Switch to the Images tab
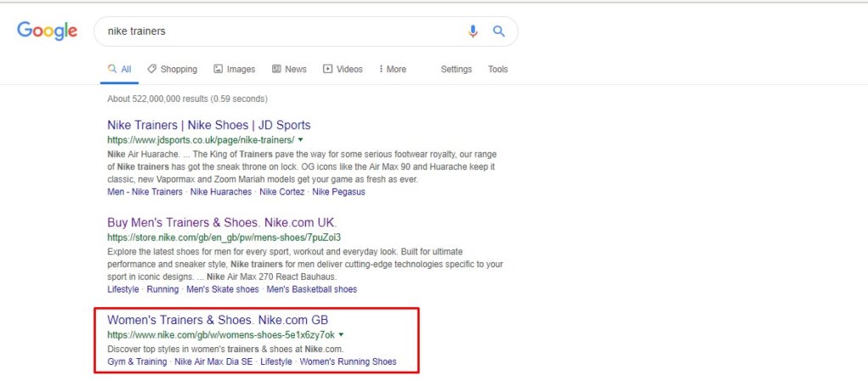 click(234, 70)
